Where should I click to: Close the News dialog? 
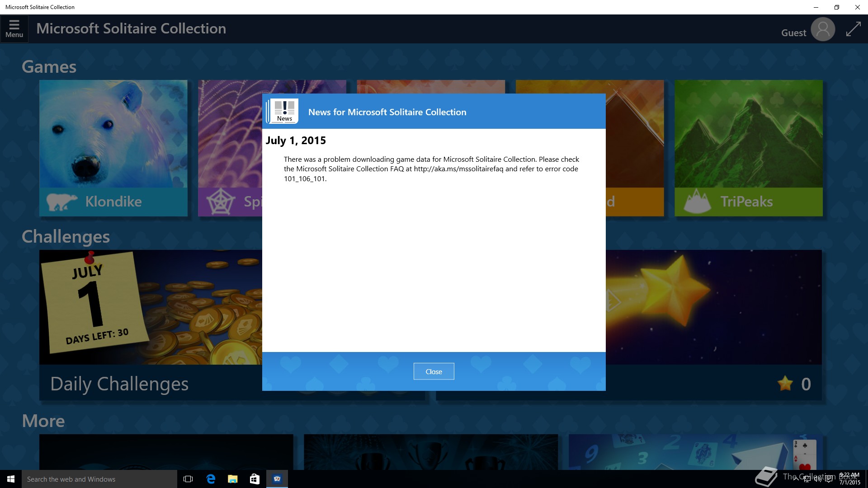(x=434, y=371)
